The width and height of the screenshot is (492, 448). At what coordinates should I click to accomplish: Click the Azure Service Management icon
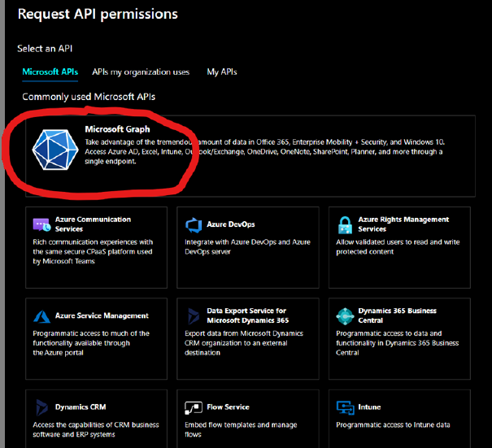(41, 316)
